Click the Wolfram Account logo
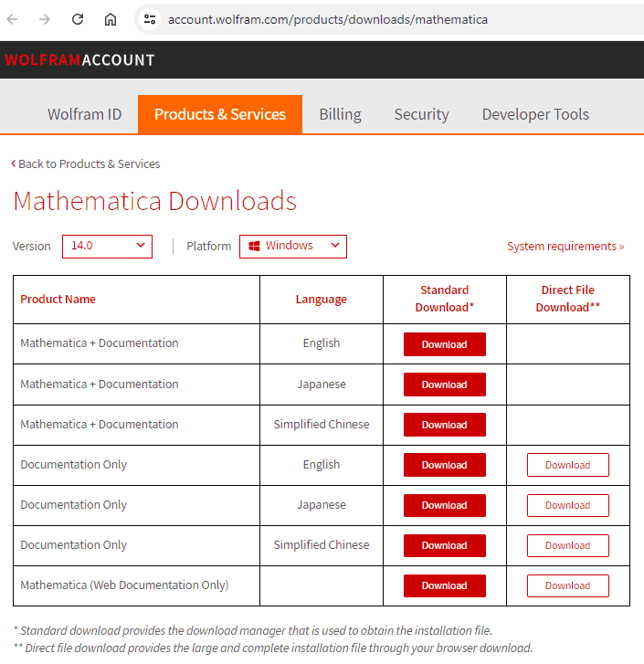This screenshot has height=664, width=644. pyautogui.click(x=79, y=59)
